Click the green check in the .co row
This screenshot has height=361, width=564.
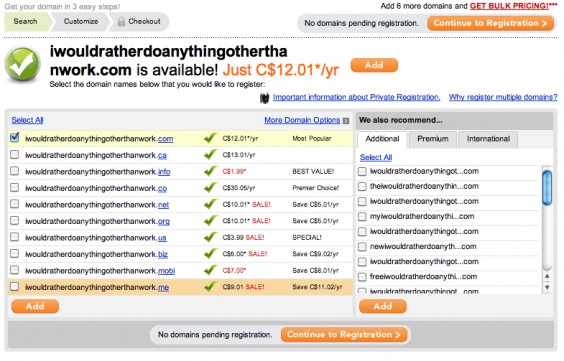pyautogui.click(x=210, y=188)
